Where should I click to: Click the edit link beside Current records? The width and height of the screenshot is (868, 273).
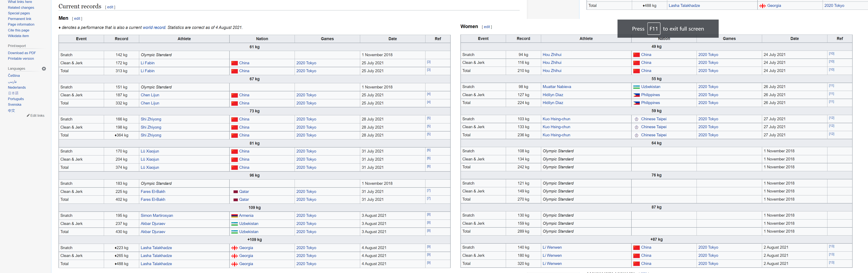[x=110, y=7]
